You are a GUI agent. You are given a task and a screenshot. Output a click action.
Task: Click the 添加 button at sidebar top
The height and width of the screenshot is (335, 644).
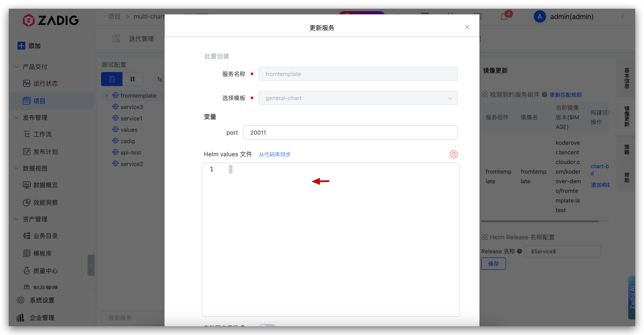point(29,46)
